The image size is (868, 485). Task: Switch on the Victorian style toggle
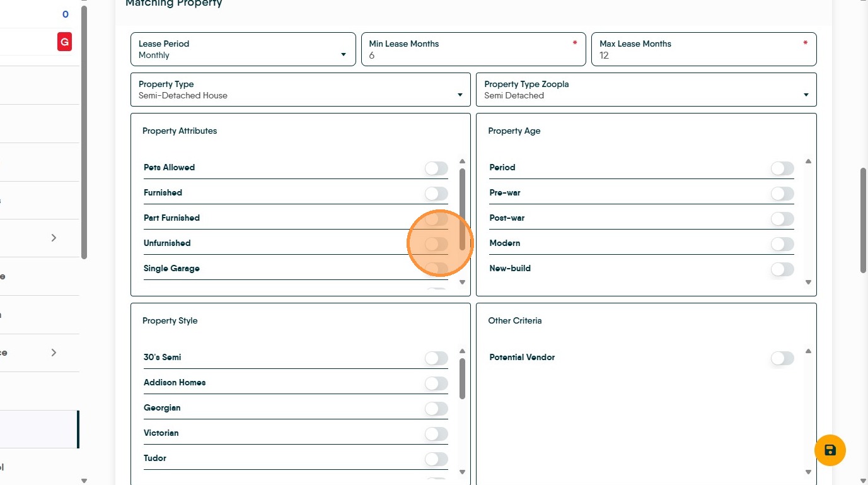click(x=436, y=434)
